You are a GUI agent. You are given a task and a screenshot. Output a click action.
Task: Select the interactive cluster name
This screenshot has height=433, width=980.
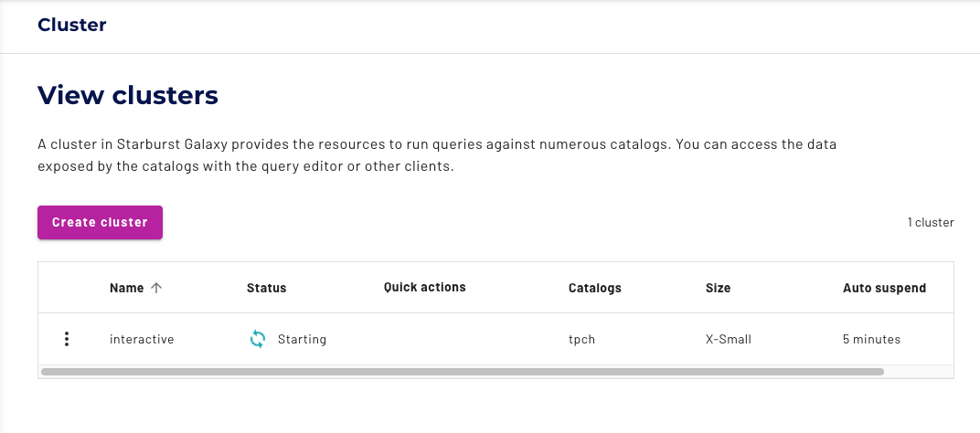tap(142, 339)
